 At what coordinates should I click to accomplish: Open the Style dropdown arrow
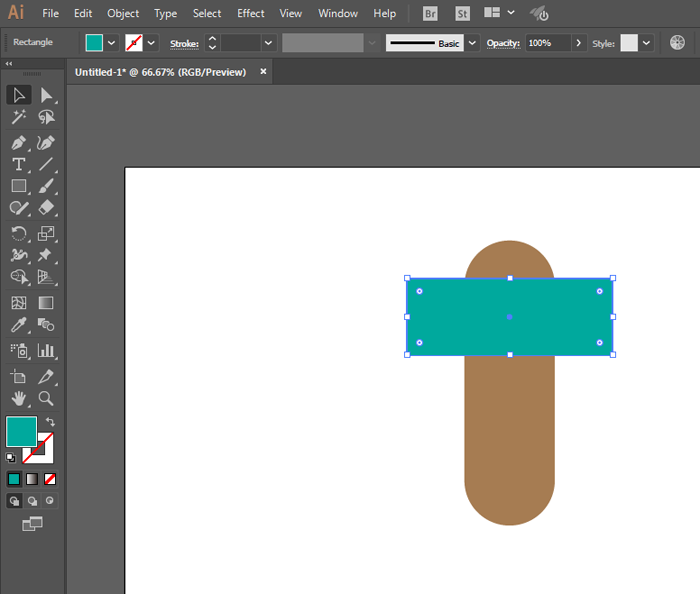[646, 43]
